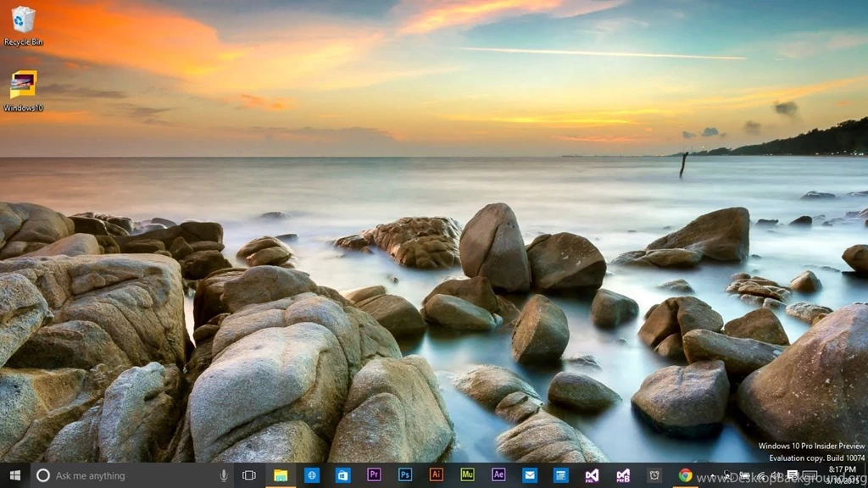Open the Windows Store app
This screenshot has height=488, width=868.
(342, 475)
